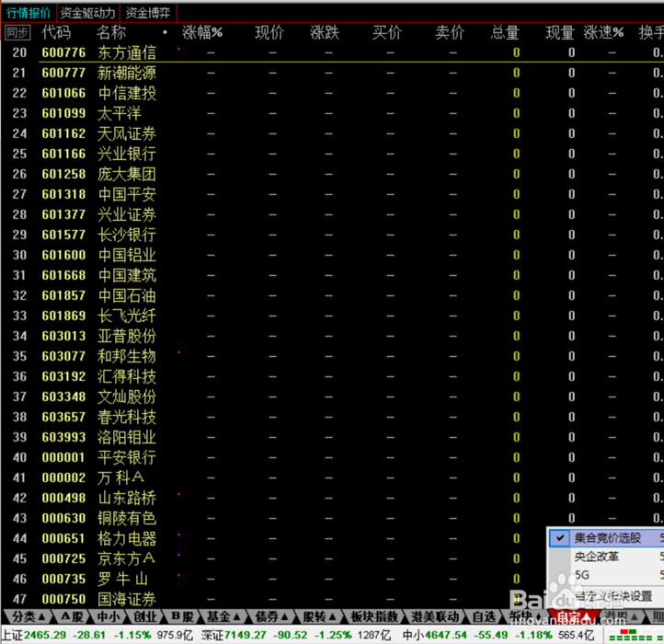Select stock row 中信建投
This screenshot has width=664, height=644.
(332, 93)
